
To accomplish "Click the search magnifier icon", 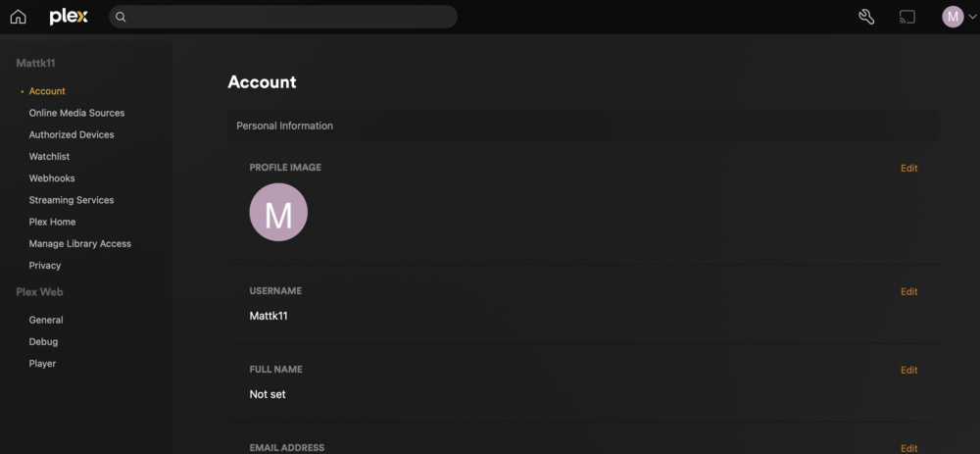I will [122, 17].
